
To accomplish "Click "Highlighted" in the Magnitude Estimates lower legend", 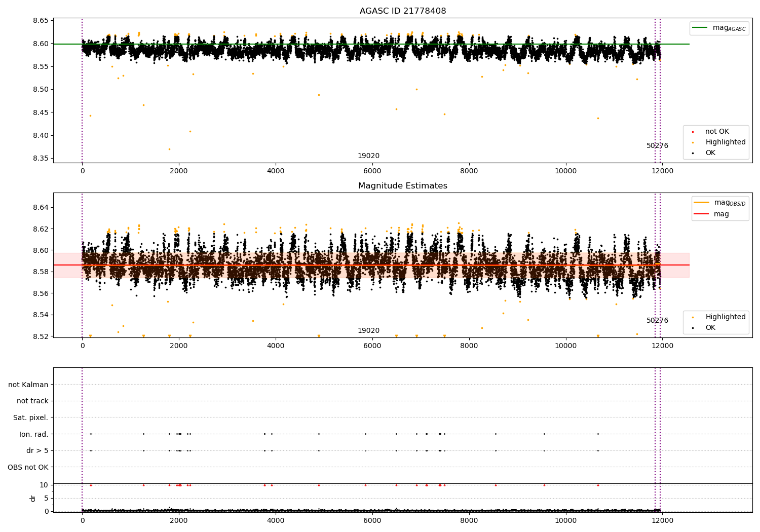I will pyautogui.click(x=726, y=317).
